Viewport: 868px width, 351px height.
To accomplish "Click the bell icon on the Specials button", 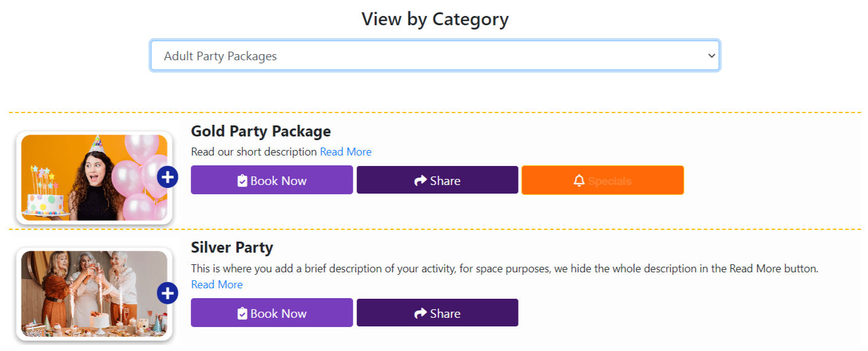I will click(x=579, y=181).
